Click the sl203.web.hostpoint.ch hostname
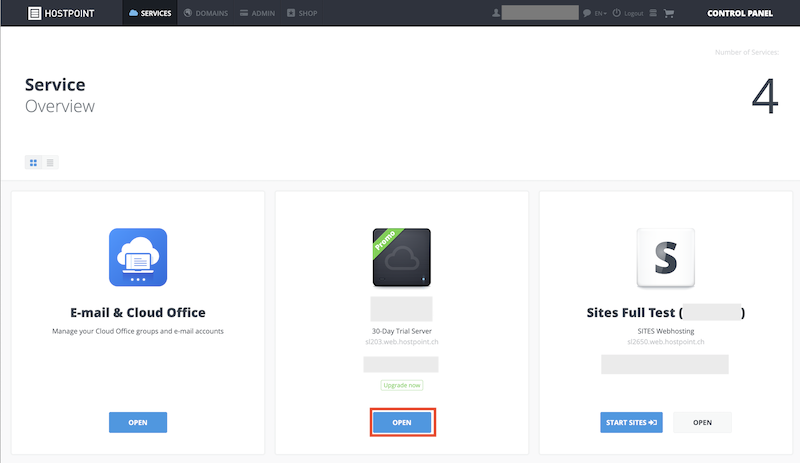The width and height of the screenshot is (800, 463). click(x=402, y=342)
